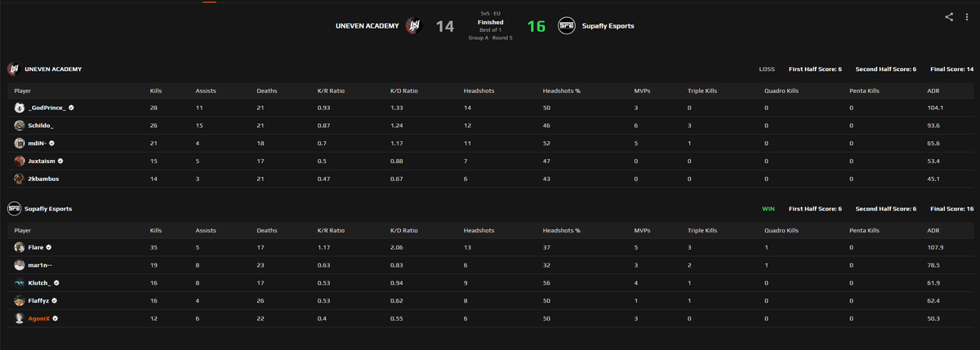Click the LOSS label for Uneven Academy
Screen dimensions: 980x350
(x=767, y=69)
